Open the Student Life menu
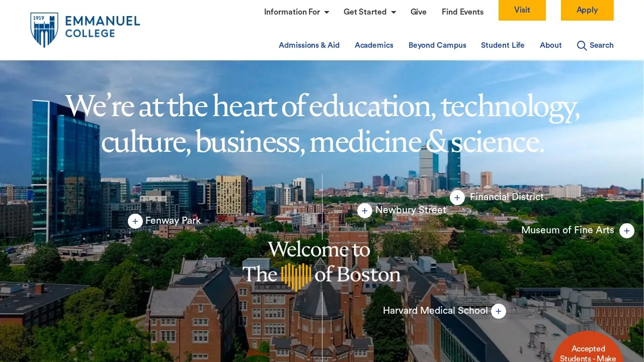This screenshot has width=644, height=362. (503, 45)
